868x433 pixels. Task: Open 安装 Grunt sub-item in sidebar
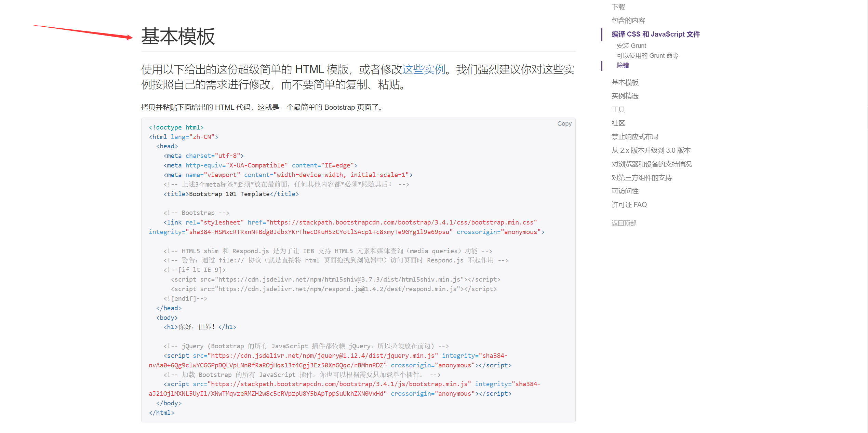631,46
